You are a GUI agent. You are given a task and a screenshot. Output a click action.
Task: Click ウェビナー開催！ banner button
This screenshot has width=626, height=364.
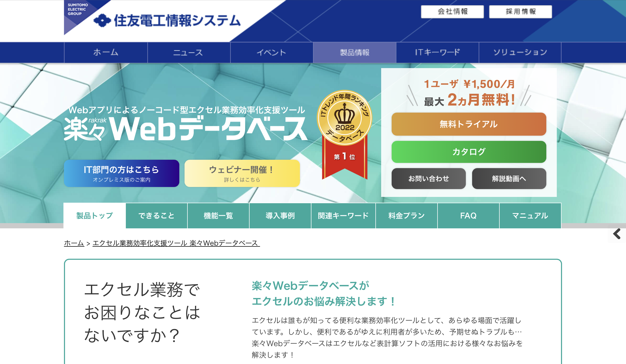242,173
